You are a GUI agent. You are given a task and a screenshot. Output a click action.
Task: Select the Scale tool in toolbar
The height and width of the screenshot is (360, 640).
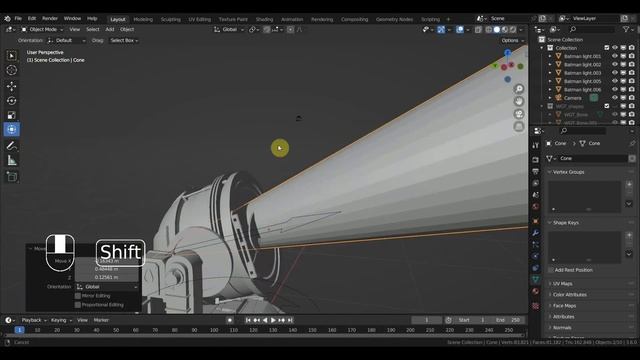pos(11,115)
